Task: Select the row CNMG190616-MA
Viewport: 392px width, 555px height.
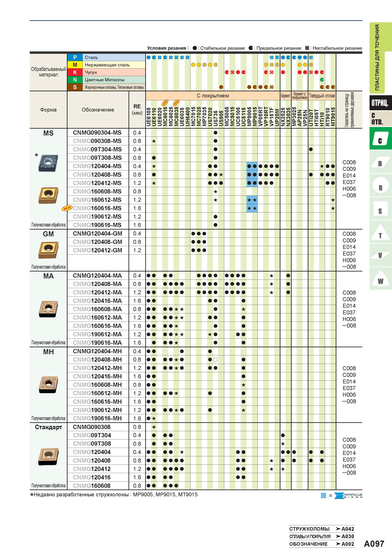Action: (202, 343)
